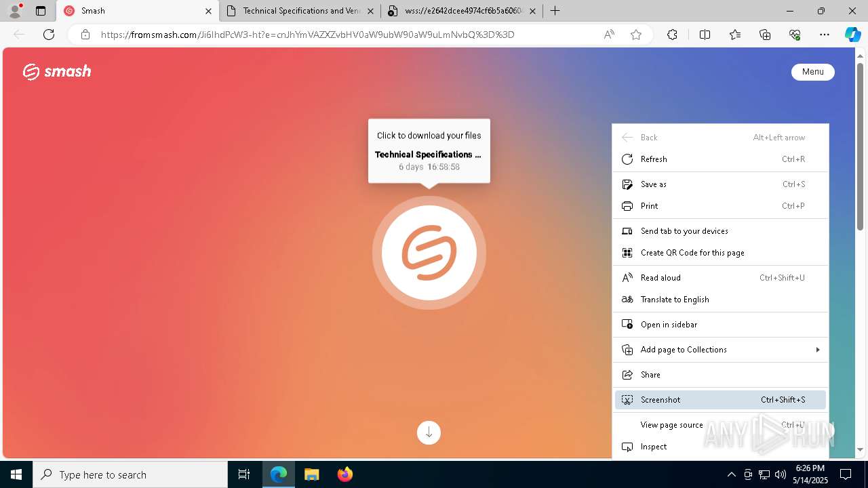The image size is (868, 488).
Task: Click the 'Technical Specifications ...' file name in the tooltip
Action: click(428, 155)
